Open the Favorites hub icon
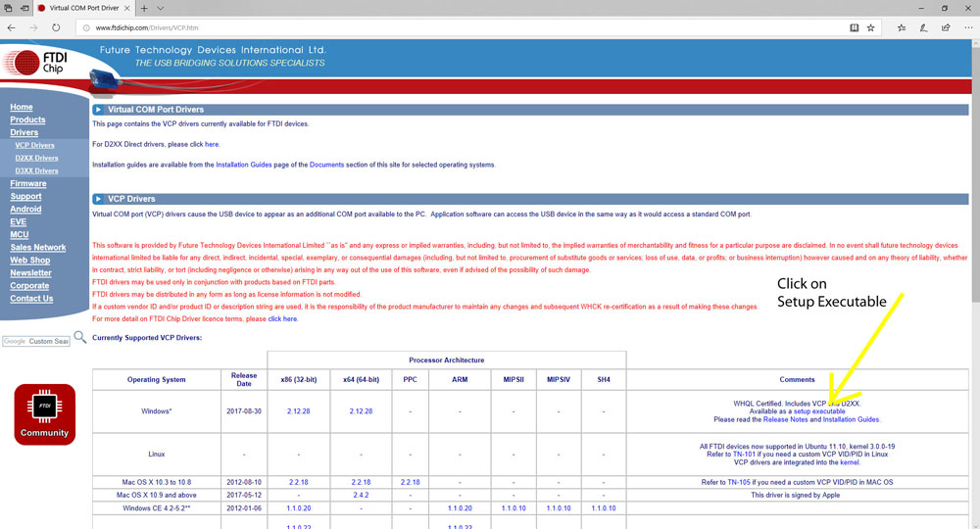The height and width of the screenshot is (529, 980). pos(902,27)
